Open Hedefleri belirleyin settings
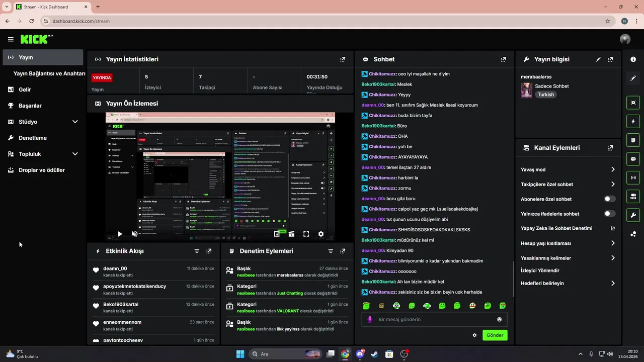644x362 pixels. (568, 283)
